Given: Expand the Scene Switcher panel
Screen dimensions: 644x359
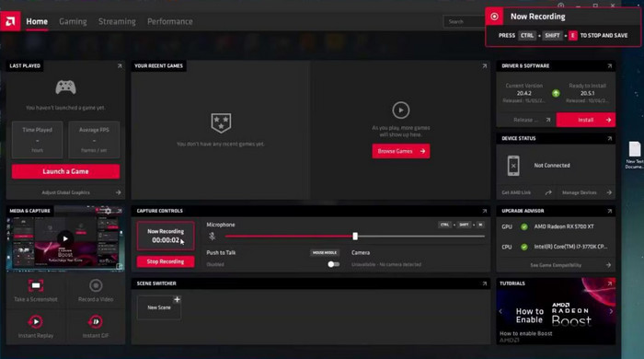Looking at the screenshot, I should coord(485,284).
